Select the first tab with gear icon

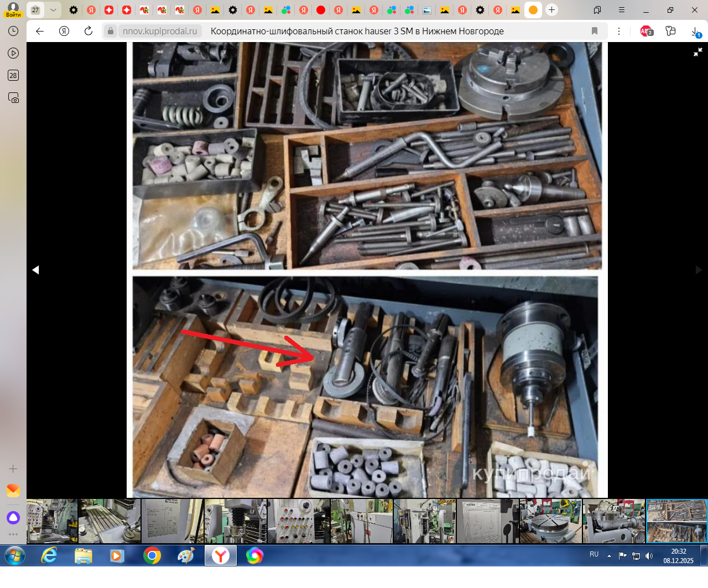point(74,10)
